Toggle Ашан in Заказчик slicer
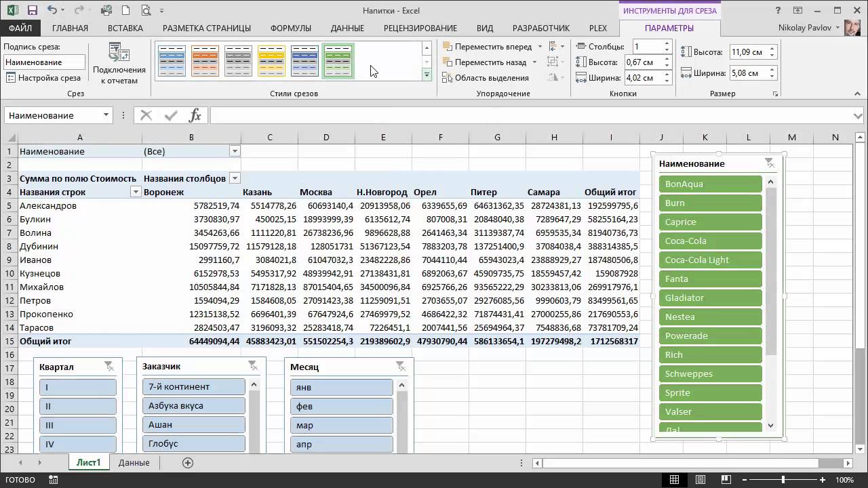The image size is (868, 488). [x=193, y=424]
